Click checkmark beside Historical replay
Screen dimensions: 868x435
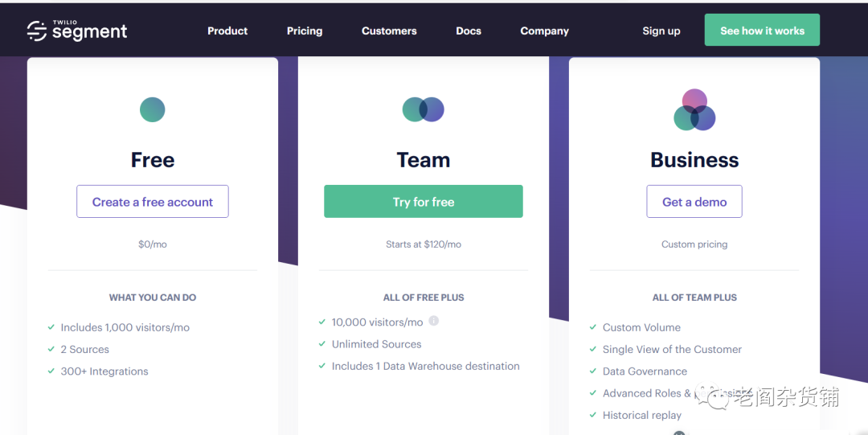[x=593, y=415]
